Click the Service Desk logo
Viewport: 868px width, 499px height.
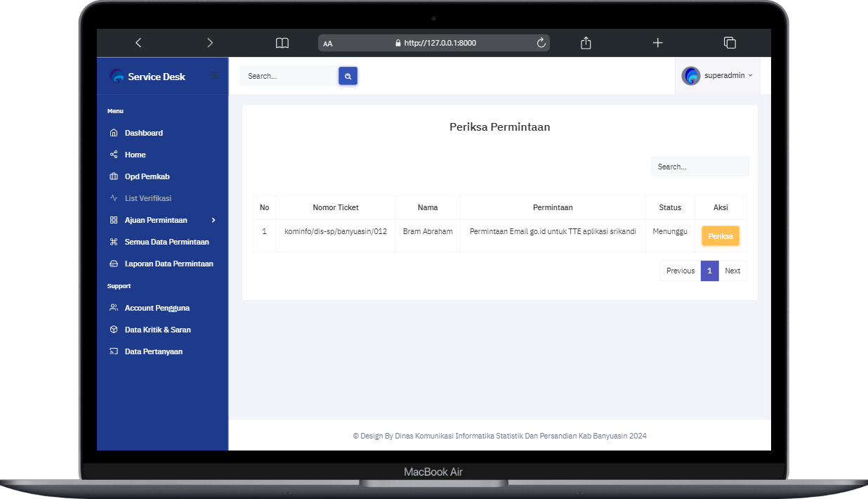pos(147,77)
